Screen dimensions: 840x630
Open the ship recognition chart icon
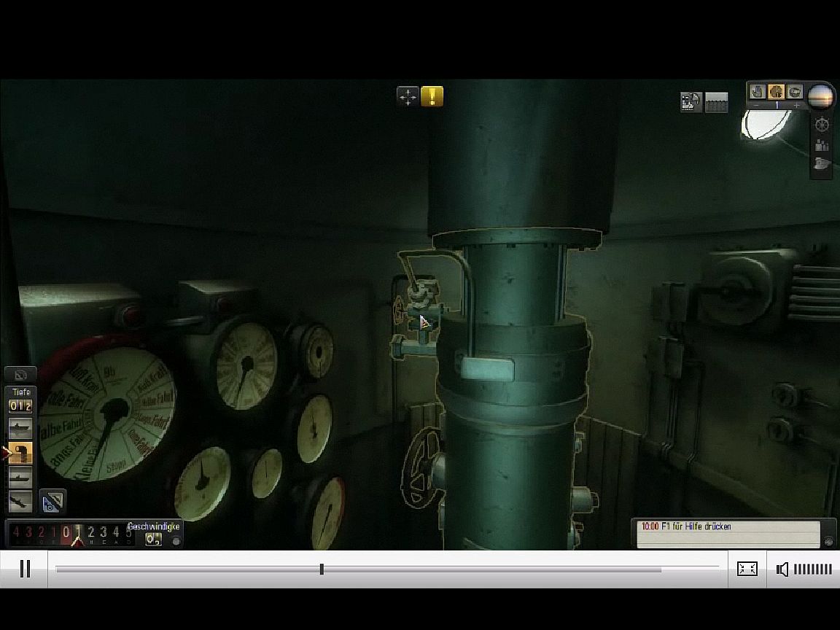coord(691,102)
